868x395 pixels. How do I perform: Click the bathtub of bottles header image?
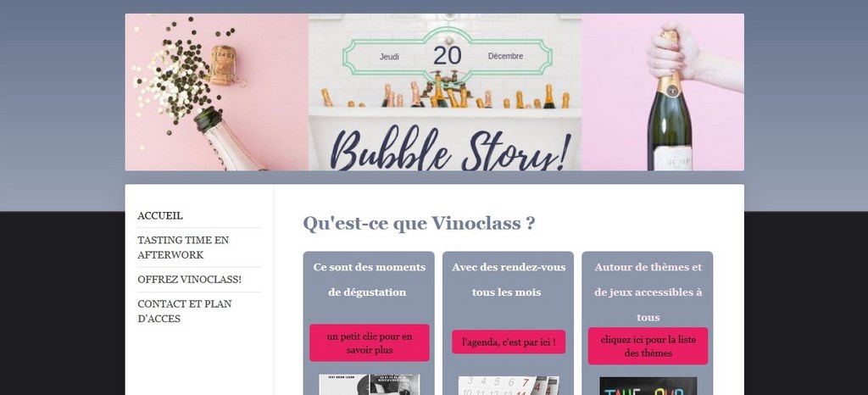point(445,92)
